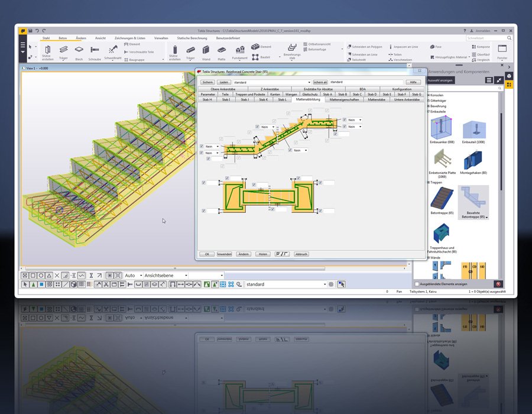Click the components panel vertical scrollbar

(501, 152)
